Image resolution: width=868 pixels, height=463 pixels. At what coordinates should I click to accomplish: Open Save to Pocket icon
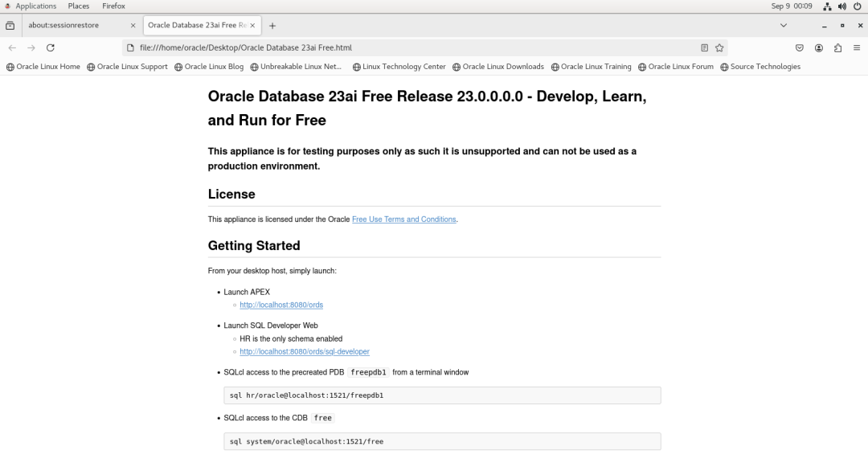800,47
